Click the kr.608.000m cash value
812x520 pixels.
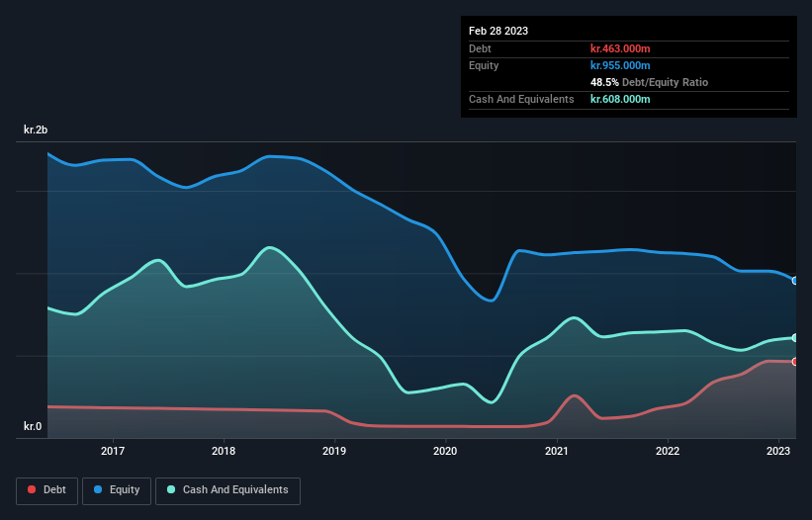coord(620,99)
